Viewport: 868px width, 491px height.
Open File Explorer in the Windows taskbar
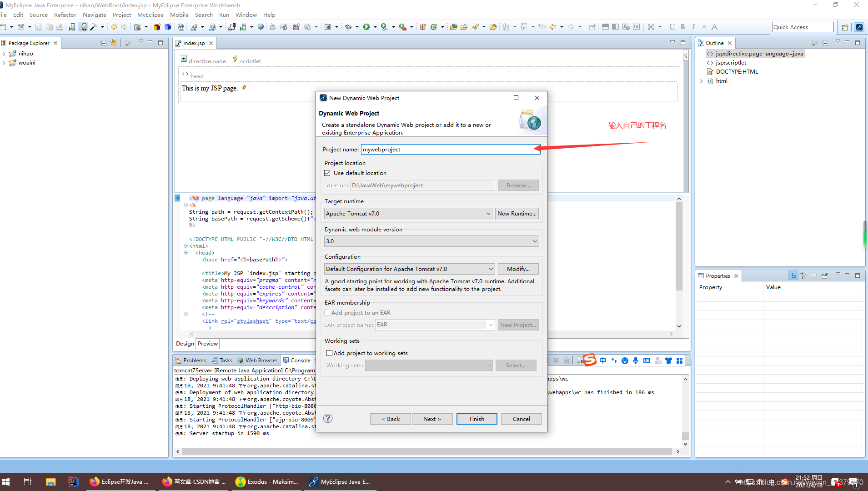(50, 481)
